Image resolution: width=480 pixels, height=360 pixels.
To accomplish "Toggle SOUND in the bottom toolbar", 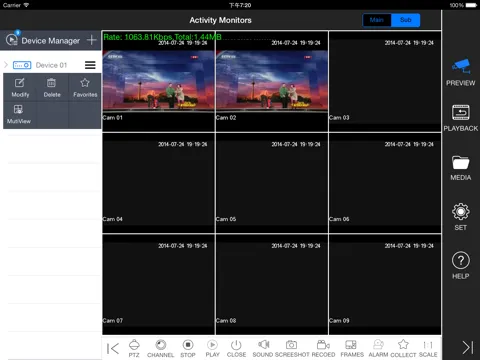I will click(263, 348).
